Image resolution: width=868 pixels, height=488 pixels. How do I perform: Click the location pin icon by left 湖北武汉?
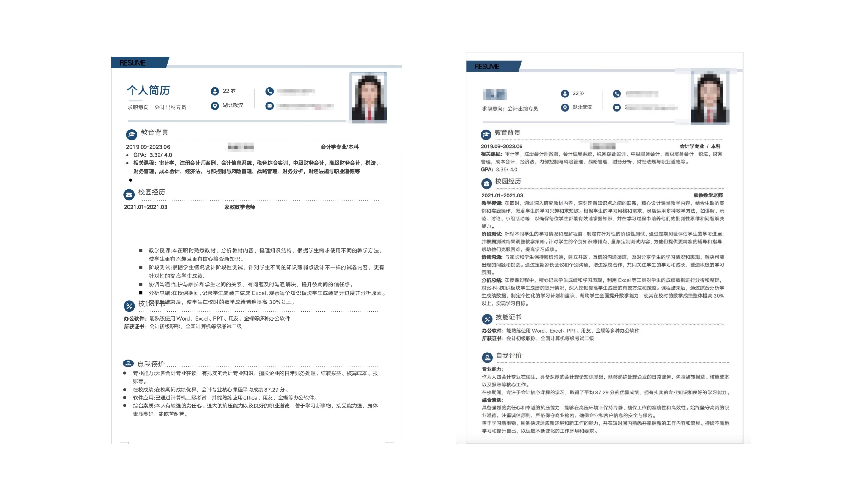pyautogui.click(x=215, y=106)
